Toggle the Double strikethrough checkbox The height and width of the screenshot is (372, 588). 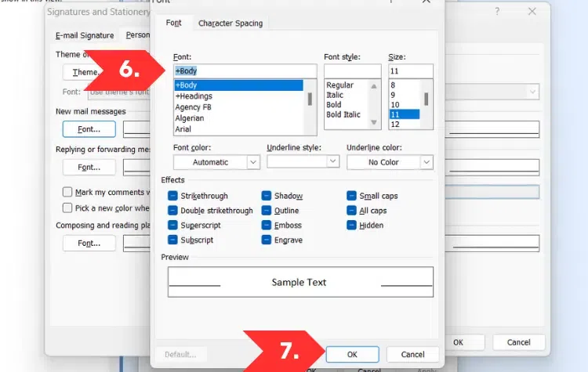[172, 211]
